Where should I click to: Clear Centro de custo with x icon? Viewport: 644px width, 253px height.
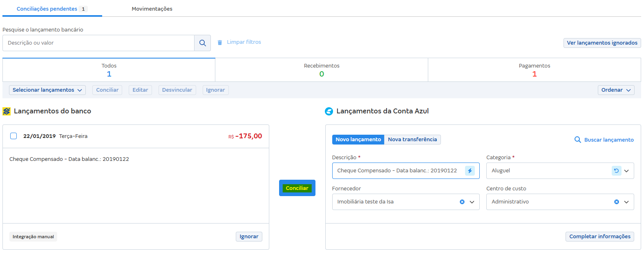pos(617,202)
